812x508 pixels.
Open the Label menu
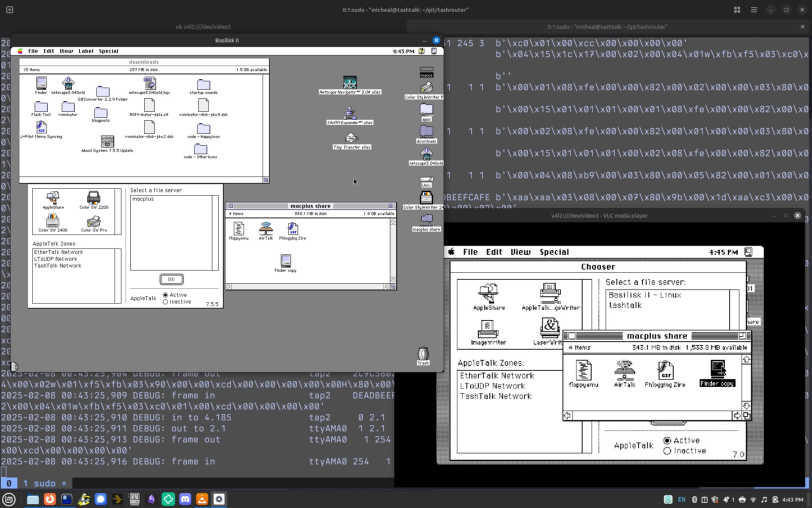pyautogui.click(x=85, y=51)
